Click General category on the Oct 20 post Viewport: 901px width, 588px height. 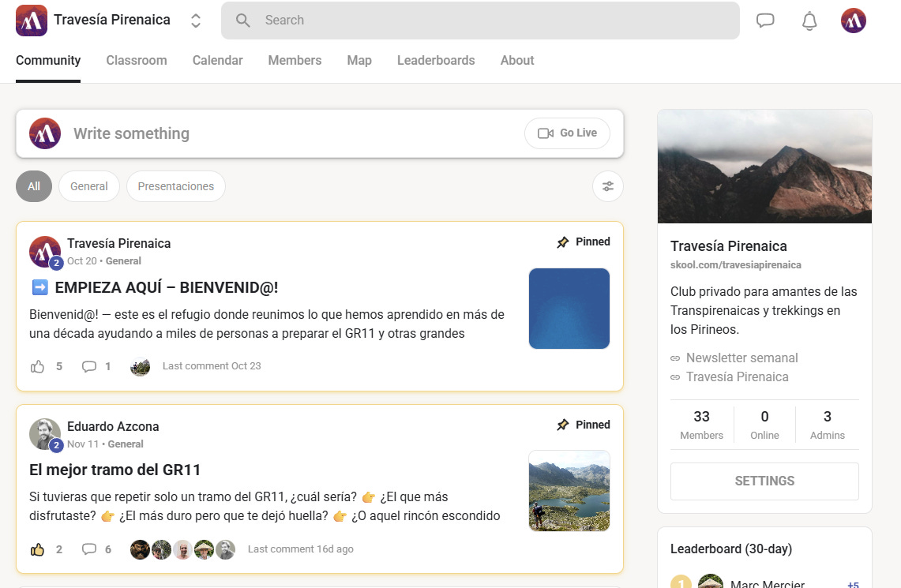click(x=123, y=260)
